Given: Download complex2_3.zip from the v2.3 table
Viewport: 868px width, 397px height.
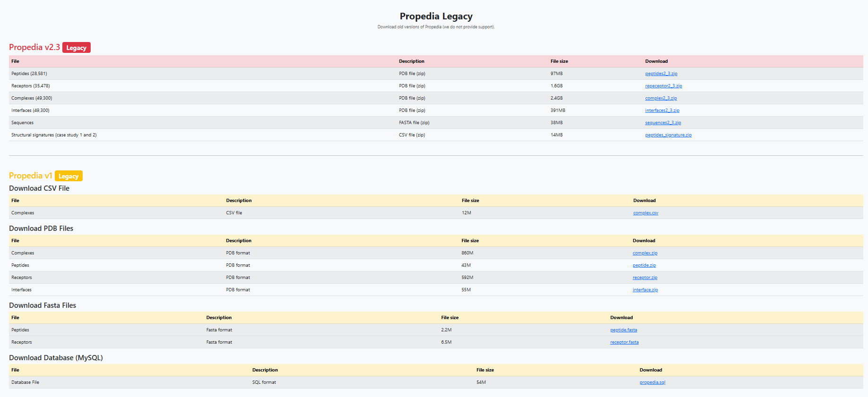Looking at the screenshot, I should (661, 98).
